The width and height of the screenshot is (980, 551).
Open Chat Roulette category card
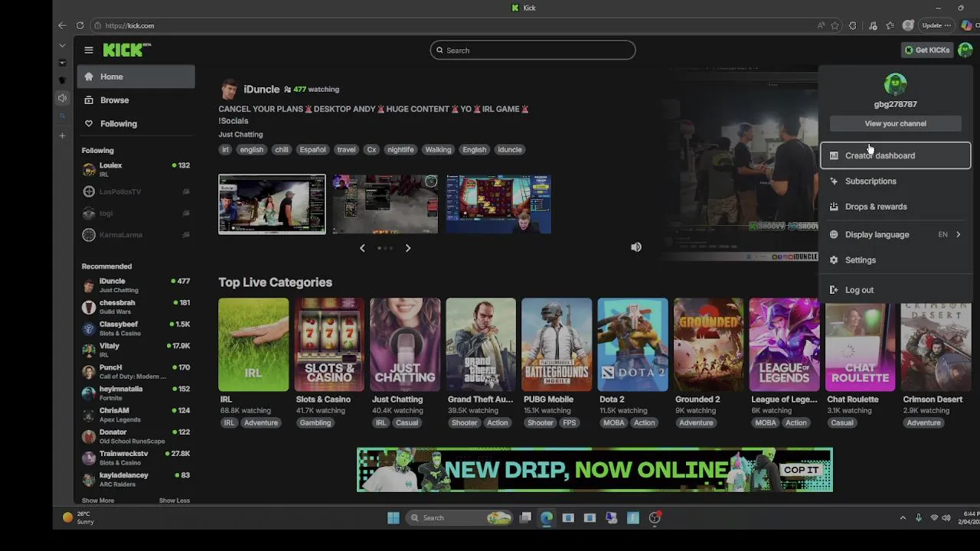pyautogui.click(x=860, y=346)
